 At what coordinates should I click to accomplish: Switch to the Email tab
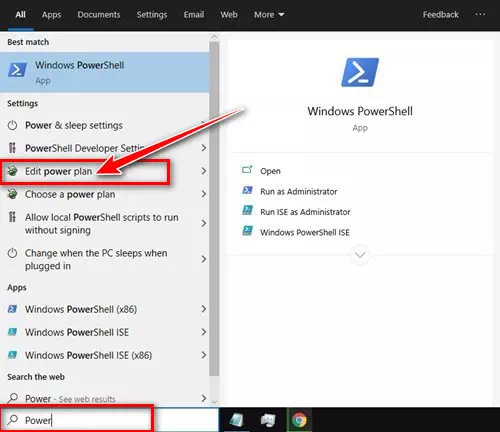coord(194,15)
